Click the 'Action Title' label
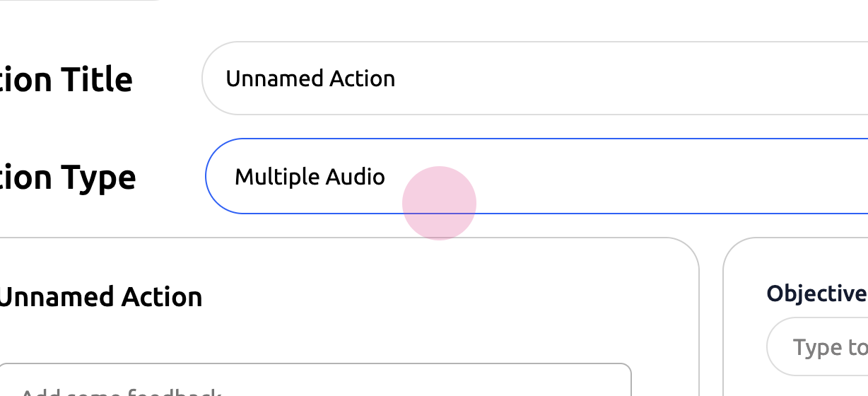Viewport: 868px width, 396px height. tap(66, 79)
